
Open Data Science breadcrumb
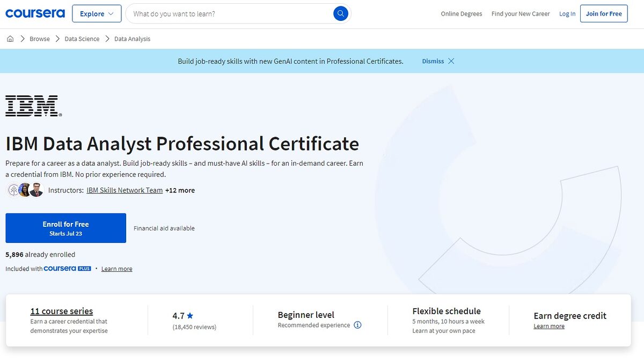tap(82, 39)
